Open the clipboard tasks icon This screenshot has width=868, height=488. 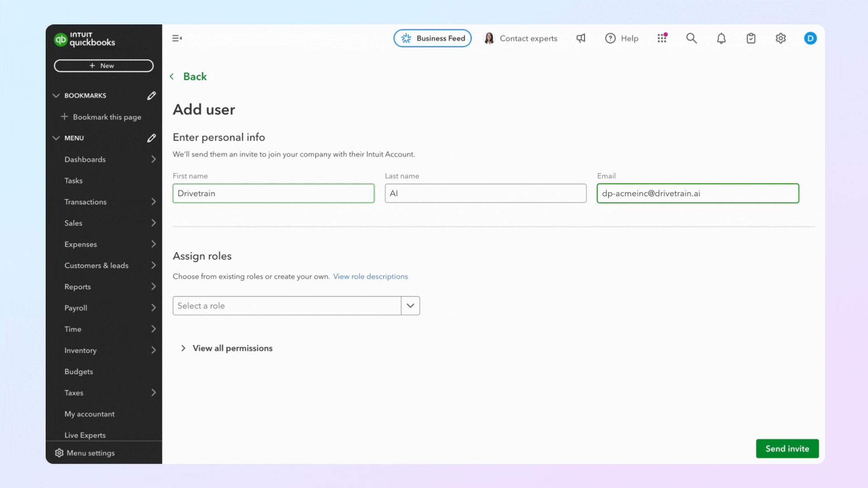pos(751,38)
